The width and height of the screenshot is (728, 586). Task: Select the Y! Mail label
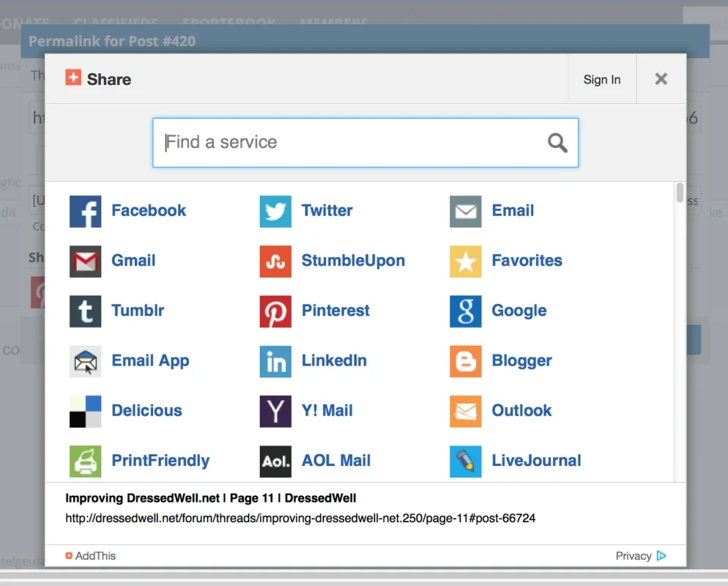coord(327,410)
